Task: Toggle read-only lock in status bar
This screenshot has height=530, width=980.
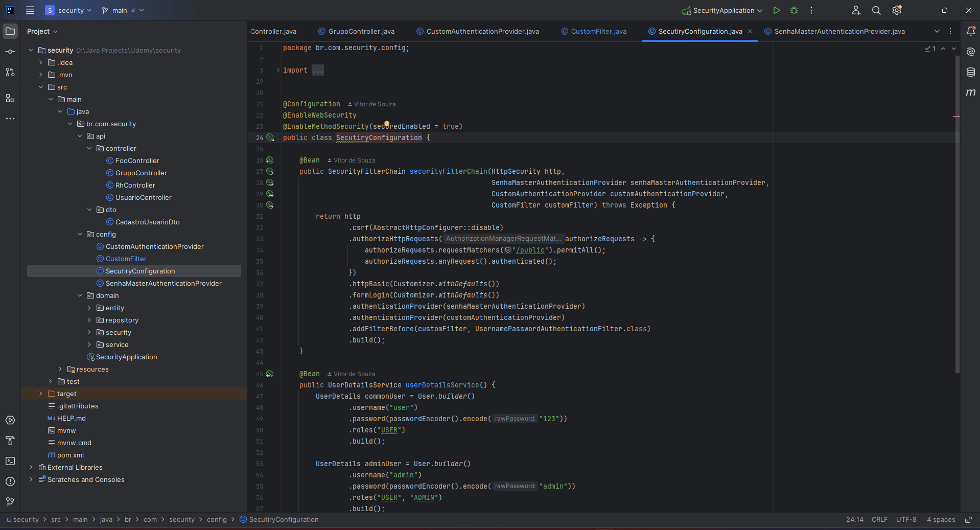Action: point(968,520)
